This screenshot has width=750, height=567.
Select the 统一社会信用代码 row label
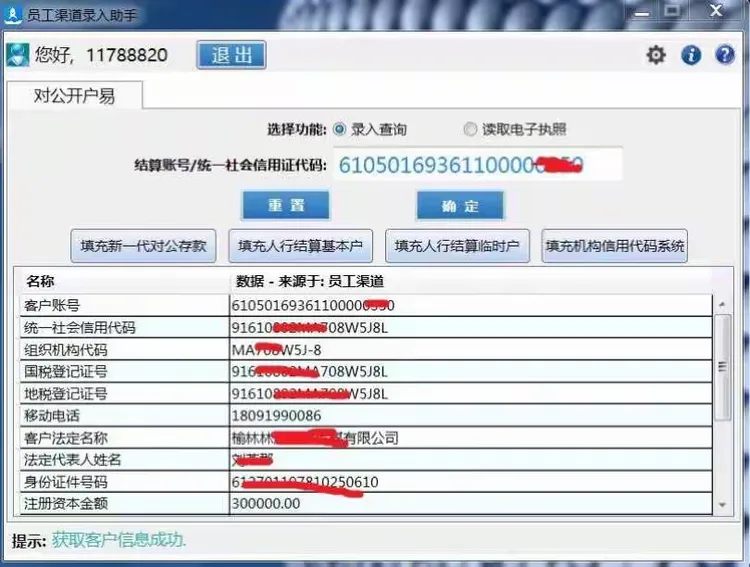pos(80,327)
